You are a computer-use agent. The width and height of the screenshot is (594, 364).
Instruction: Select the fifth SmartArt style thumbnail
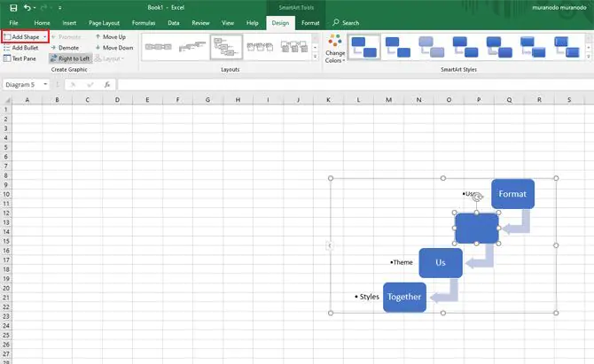coord(498,47)
